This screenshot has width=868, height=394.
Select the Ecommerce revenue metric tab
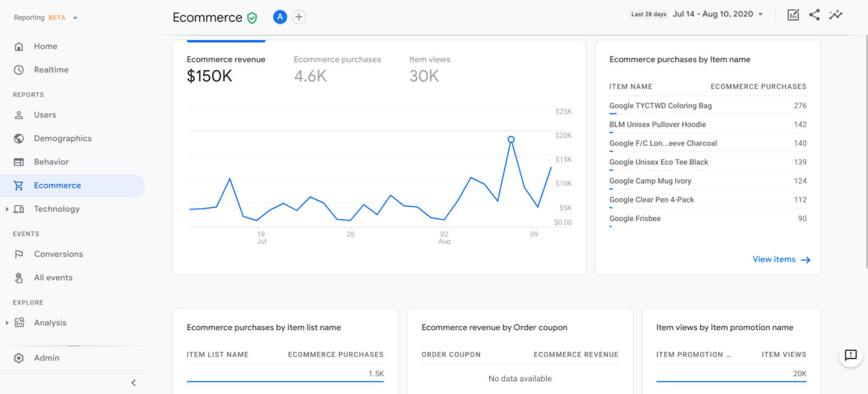(x=226, y=70)
